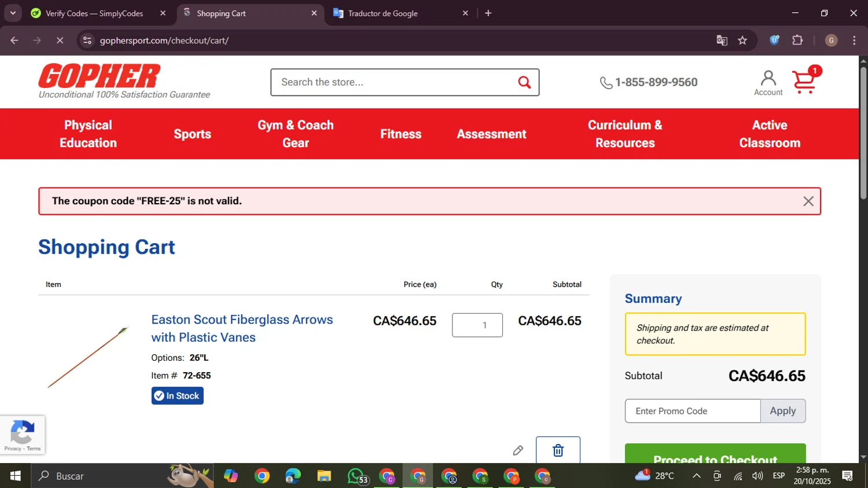Click the reCAPTCHA badge
This screenshot has width=868, height=488.
(22, 435)
